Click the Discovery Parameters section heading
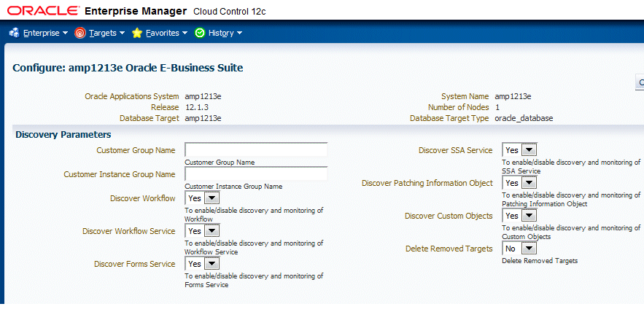The width and height of the screenshot is (644, 328). click(x=63, y=135)
